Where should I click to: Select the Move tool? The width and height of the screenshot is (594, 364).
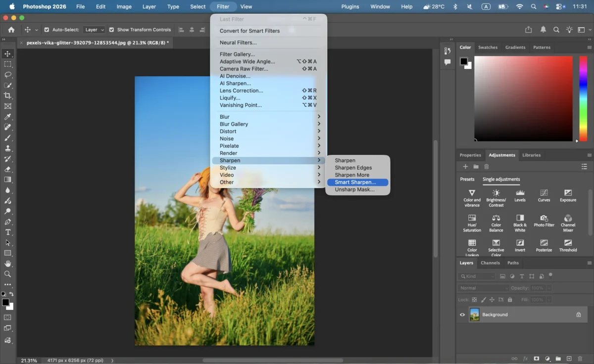click(x=8, y=53)
